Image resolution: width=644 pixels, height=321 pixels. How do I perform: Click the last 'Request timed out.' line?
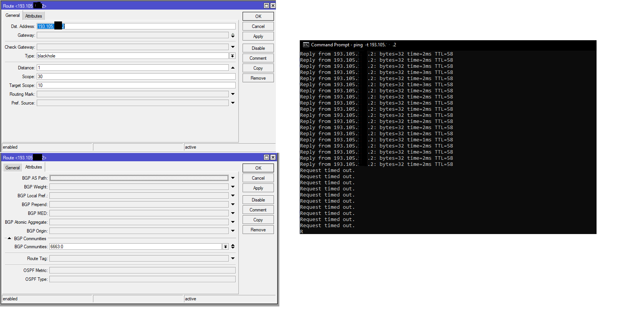pyautogui.click(x=328, y=226)
